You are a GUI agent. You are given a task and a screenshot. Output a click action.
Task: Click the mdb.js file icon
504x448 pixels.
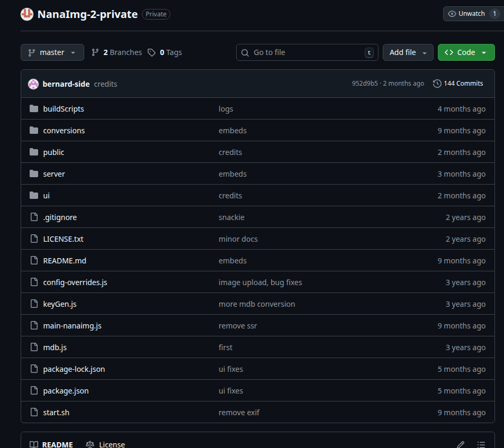(x=34, y=347)
